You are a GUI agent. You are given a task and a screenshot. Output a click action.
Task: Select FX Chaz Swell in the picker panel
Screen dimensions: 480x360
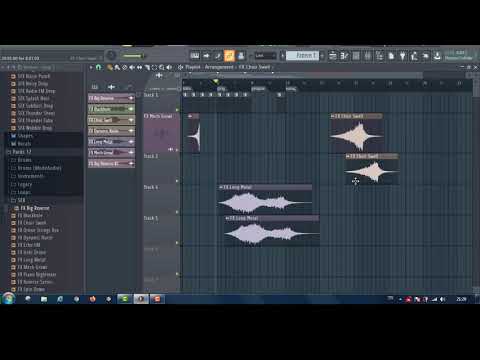(x=112, y=120)
